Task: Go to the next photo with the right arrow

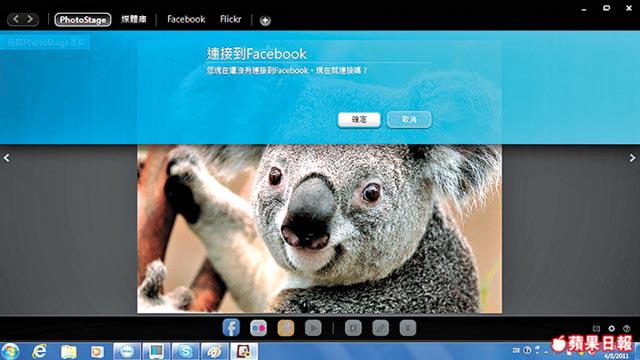Action: (632, 158)
